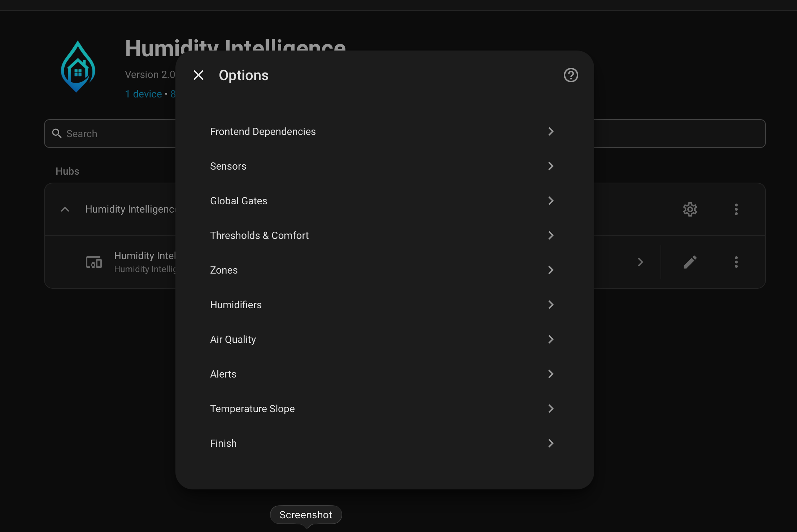The width and height of the screenshot is (797, 532).
Task: Click the Air Quality chevron arrow
Action: pyautogui.click(x=550, y=339)
